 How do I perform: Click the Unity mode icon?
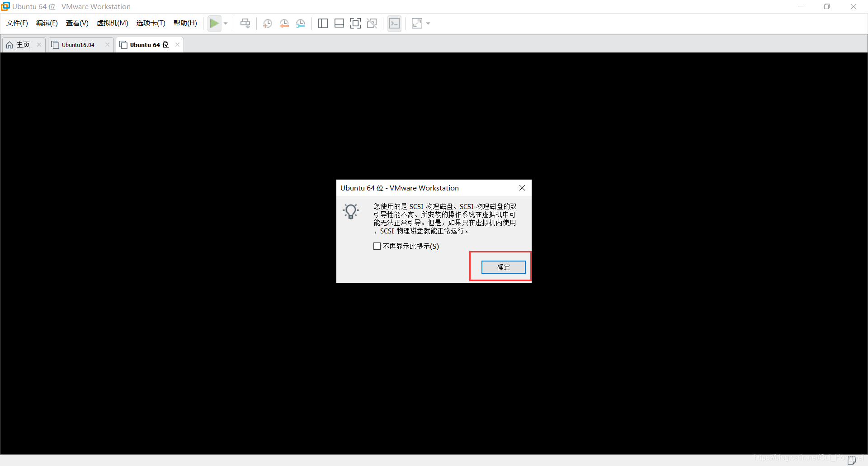coord(372,24)
